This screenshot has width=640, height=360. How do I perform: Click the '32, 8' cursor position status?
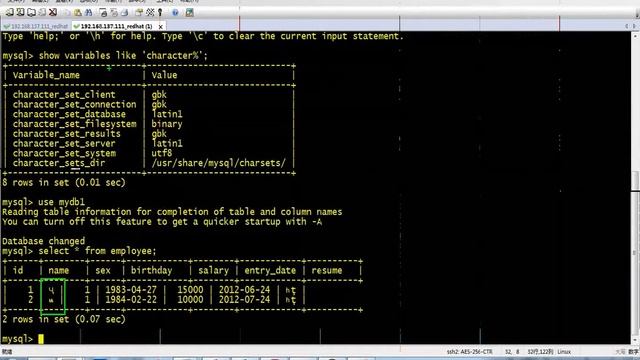(x=512, y=352)
